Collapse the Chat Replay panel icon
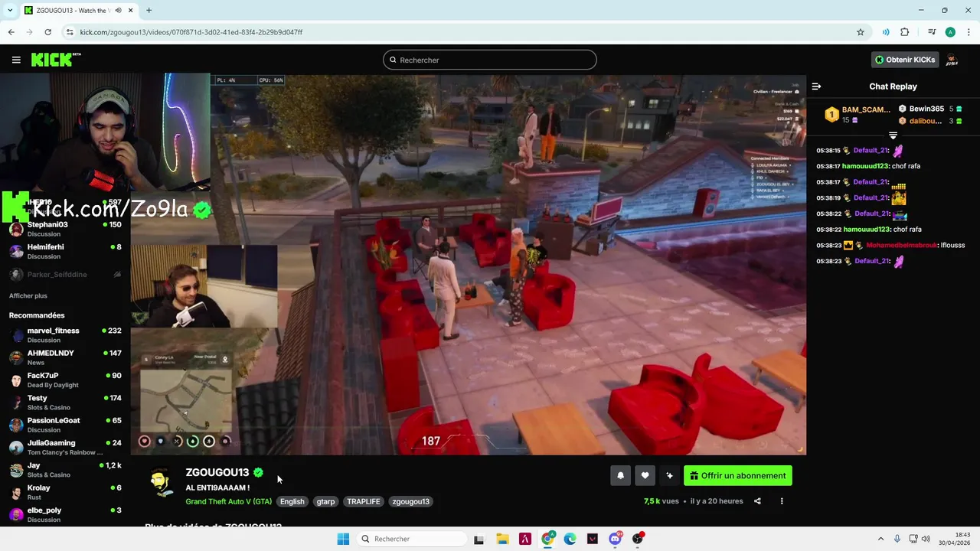Image resolution: width=980 pixels, height=551 pixels. 816,86
